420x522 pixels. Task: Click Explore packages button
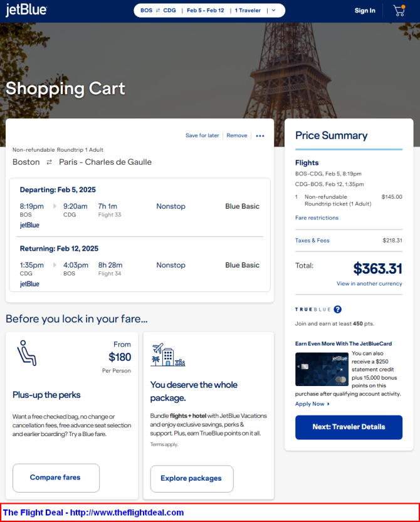pyautogui.click(x=192, y=479)
